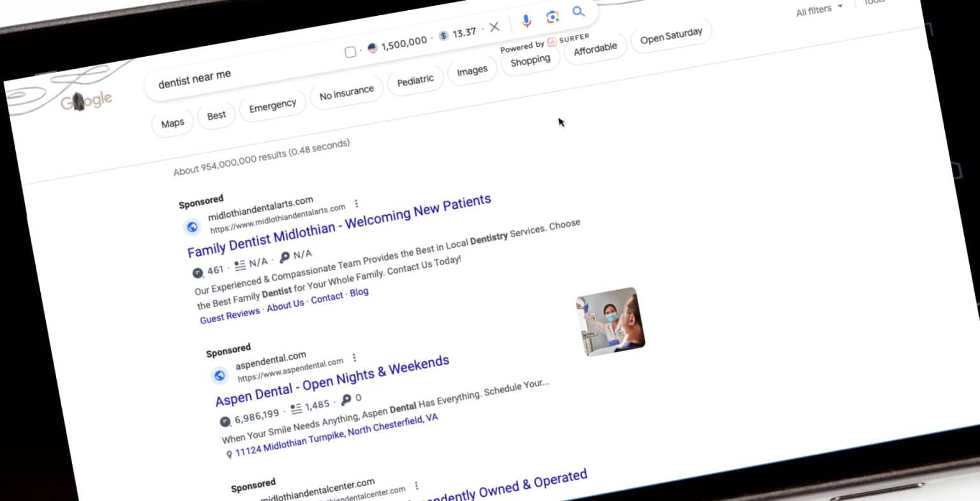Click the https://www.midlothiandentalarts.com URL text
980x501 pixels.
(x=278, y=218)
